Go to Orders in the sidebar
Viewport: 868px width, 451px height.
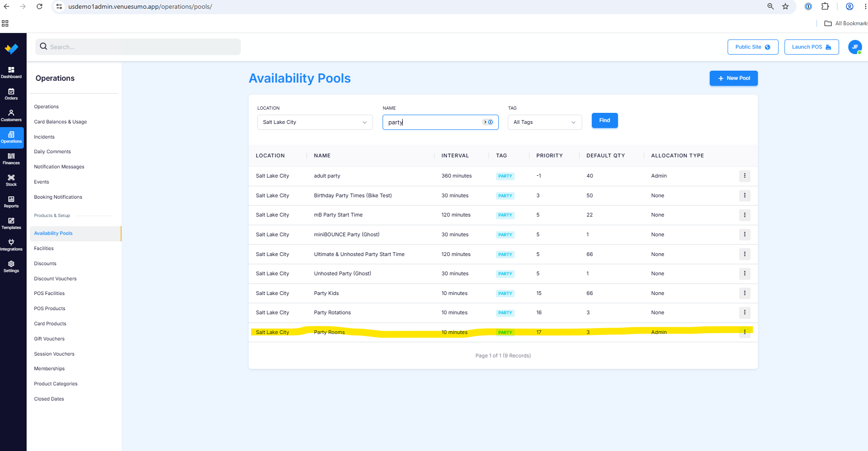point(11,94)
